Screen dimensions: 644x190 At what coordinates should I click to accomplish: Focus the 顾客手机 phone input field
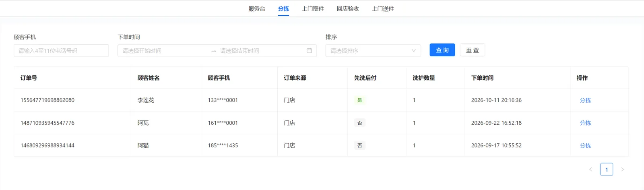click(61, 51)
